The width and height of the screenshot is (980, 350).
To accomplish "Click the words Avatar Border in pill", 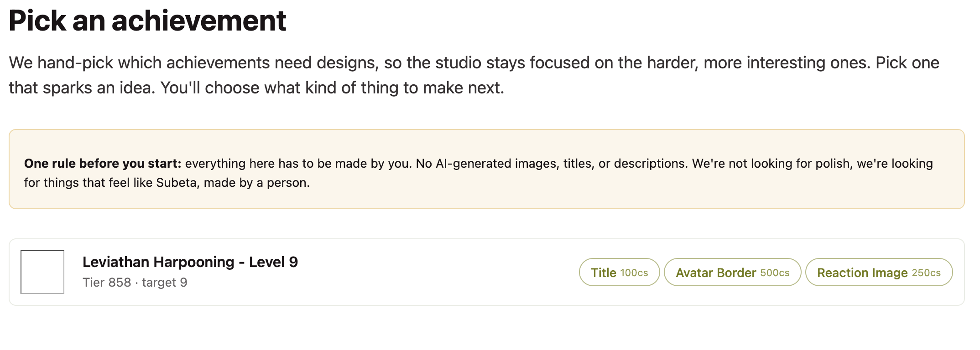I will pos(716,273).
